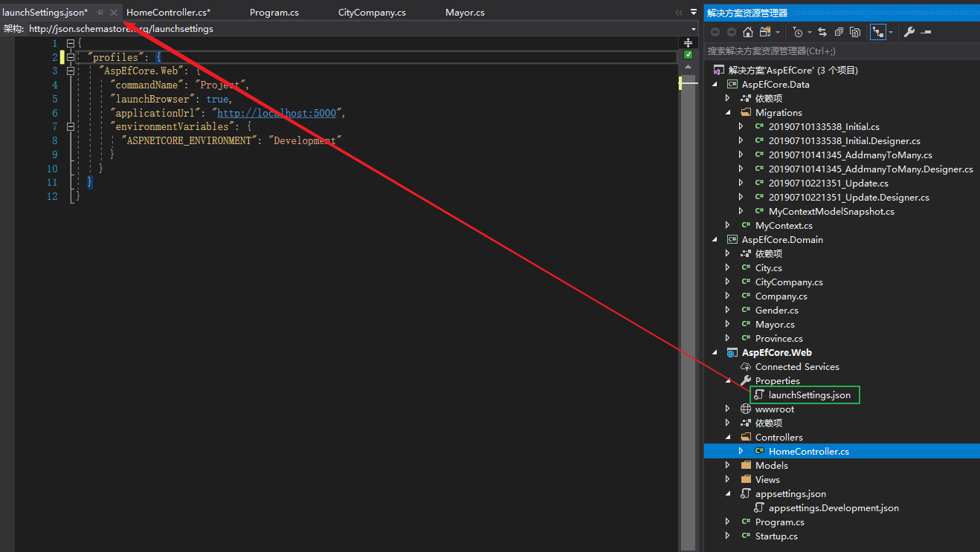Click the Solution Explorer search box

(x=840, y=51)
